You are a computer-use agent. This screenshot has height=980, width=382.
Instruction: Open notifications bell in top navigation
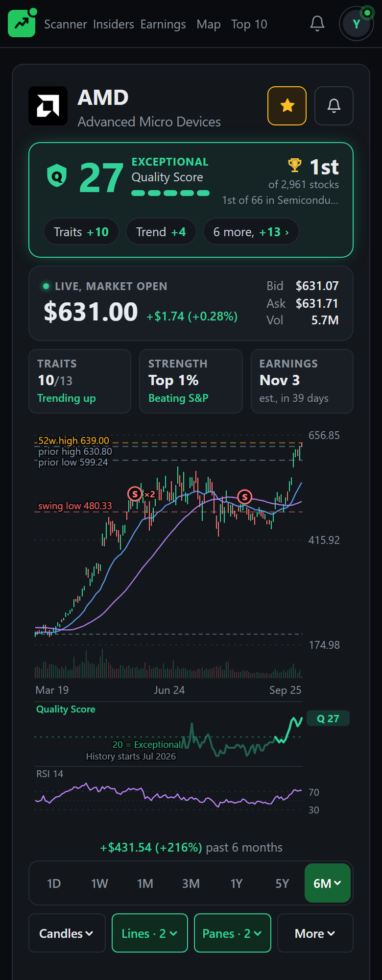point(317,24)
